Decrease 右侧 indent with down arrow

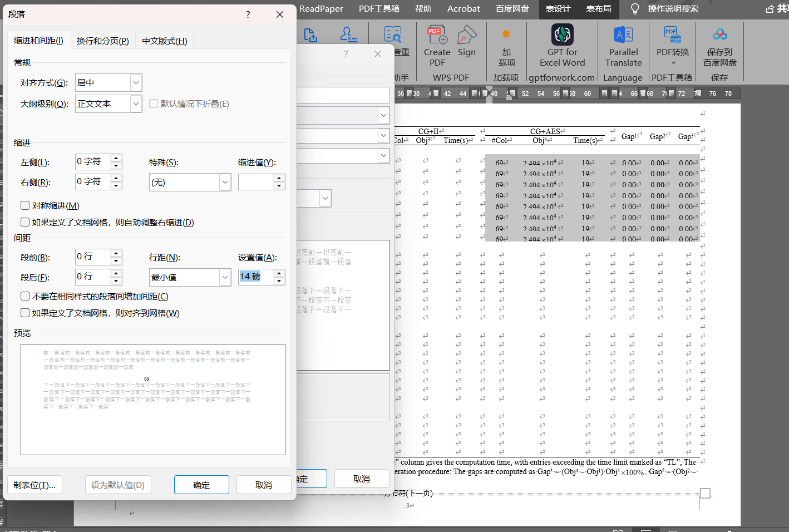(x=116, y=185)
